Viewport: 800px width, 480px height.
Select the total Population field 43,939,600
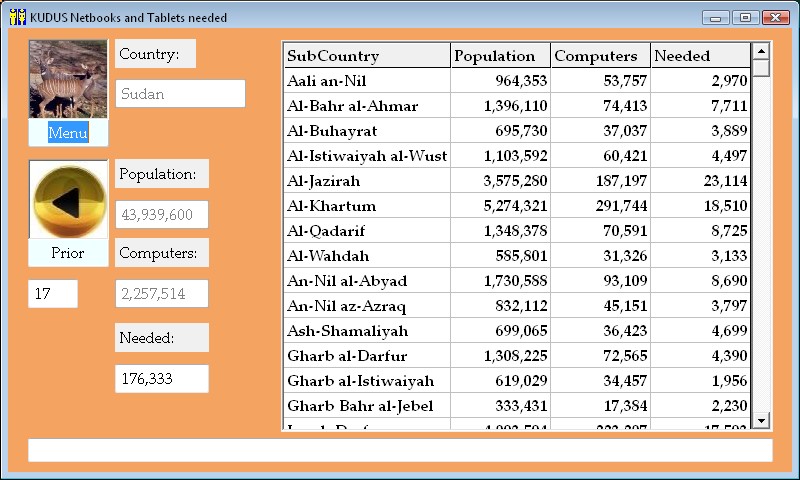coord(161,215)
